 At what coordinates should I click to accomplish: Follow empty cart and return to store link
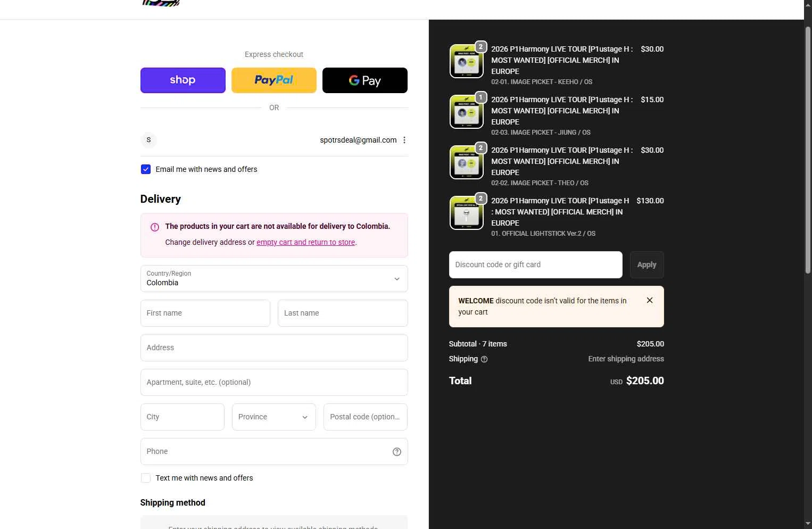point(305,242)
